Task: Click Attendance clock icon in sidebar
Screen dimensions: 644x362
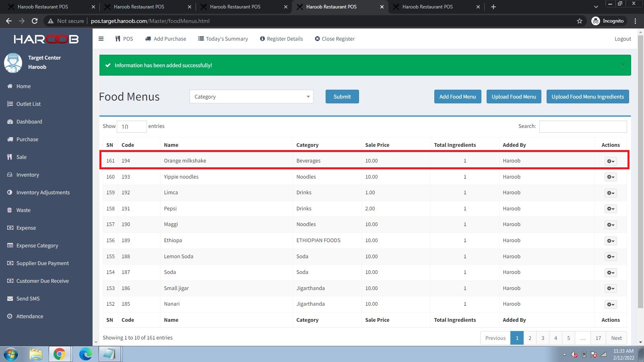Action: tap(10, 316)
